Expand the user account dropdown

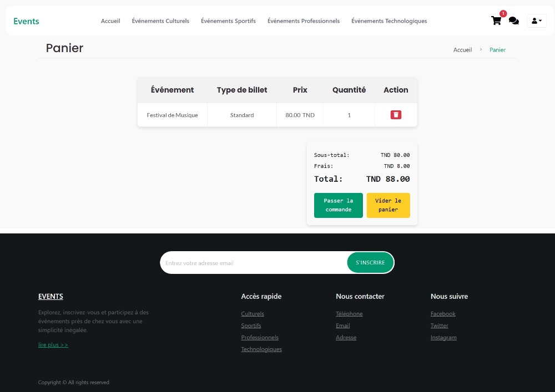pos(537,21)
